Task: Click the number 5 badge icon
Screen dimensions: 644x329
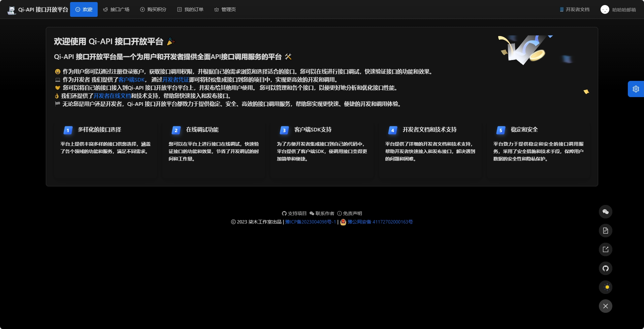Action: (x=501, y=130)
